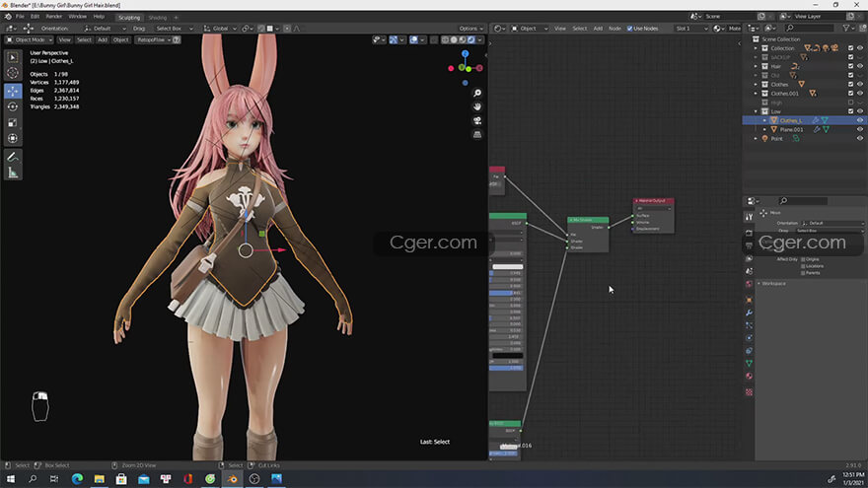Open the View Layer properties tab
The height and width of the screenshot is (488, 868).
point(749,258)
